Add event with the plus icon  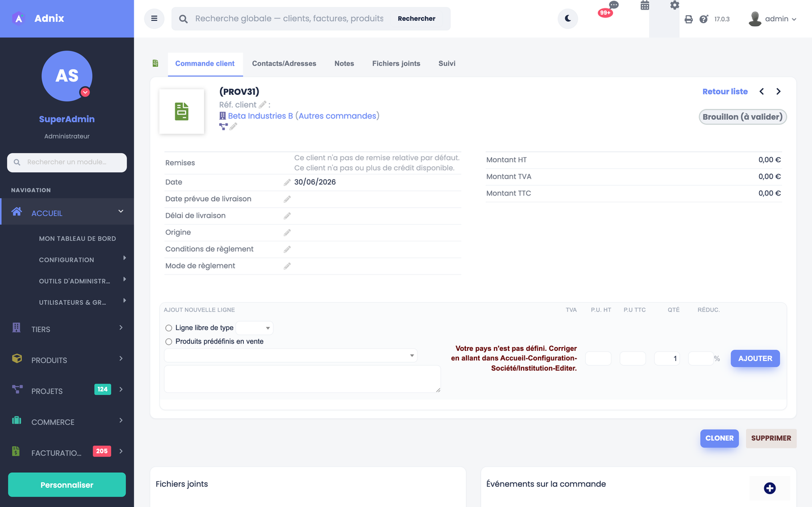(769, 488)
